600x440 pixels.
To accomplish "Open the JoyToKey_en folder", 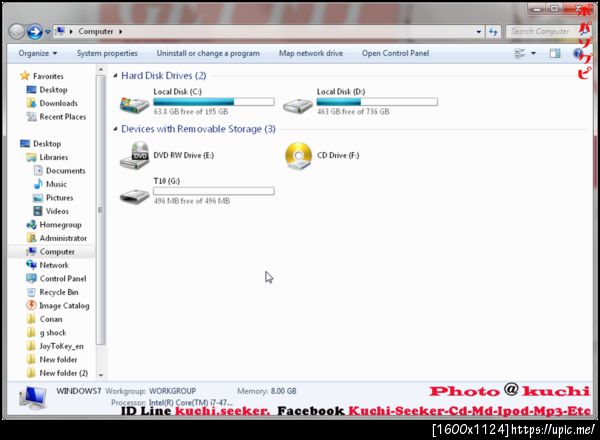I will 55,346.
